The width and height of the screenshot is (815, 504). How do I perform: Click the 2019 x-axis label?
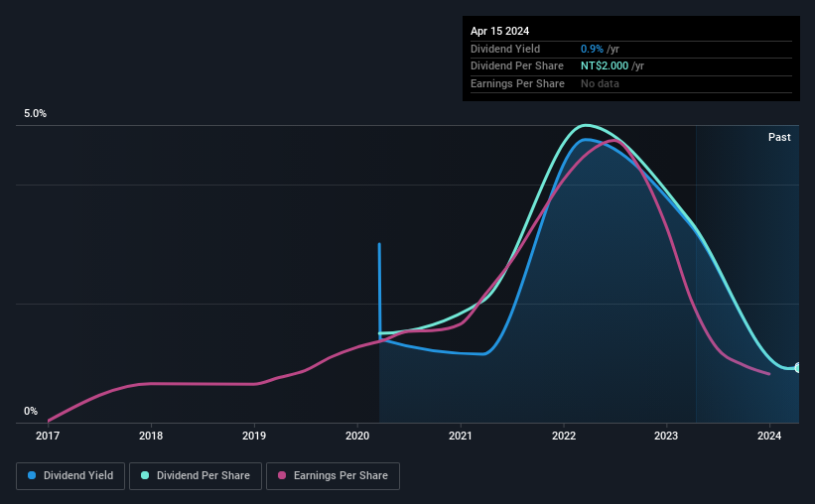tap(254, 436)
